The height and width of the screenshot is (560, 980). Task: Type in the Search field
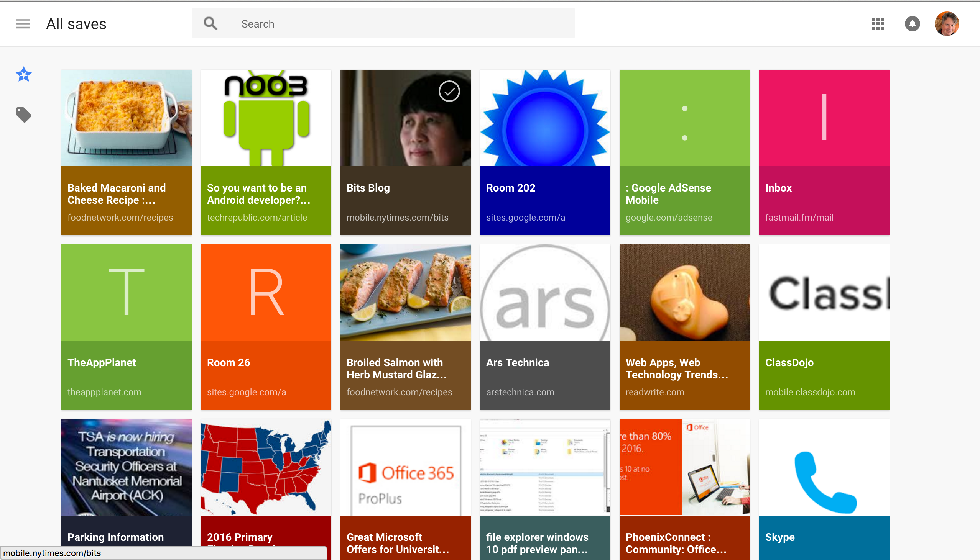tap(400, 24)
